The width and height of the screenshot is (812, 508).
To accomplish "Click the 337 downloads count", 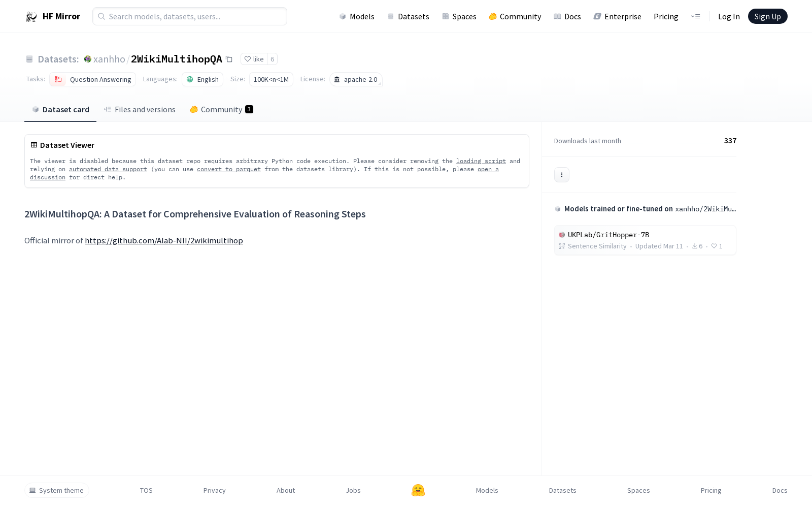I will tap(730, 141).
